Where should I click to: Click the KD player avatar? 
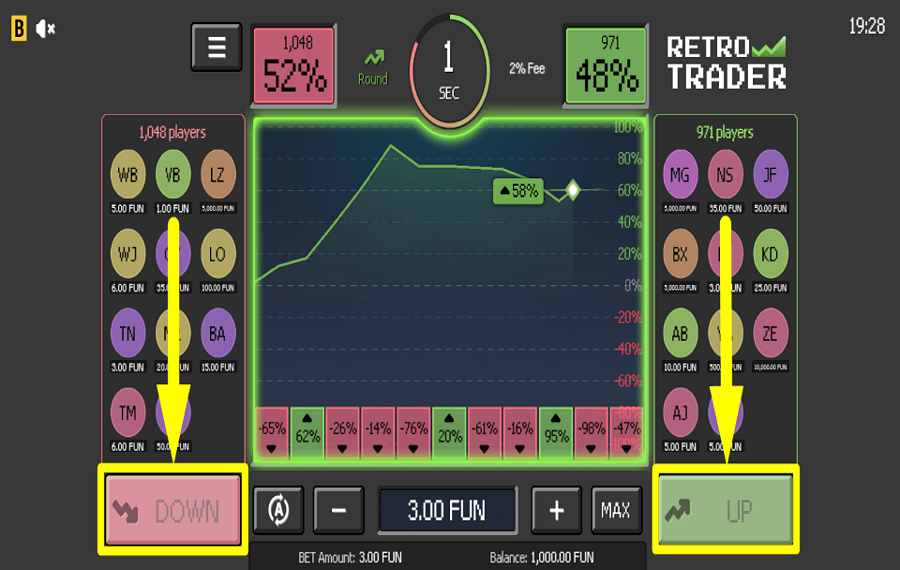770,254
